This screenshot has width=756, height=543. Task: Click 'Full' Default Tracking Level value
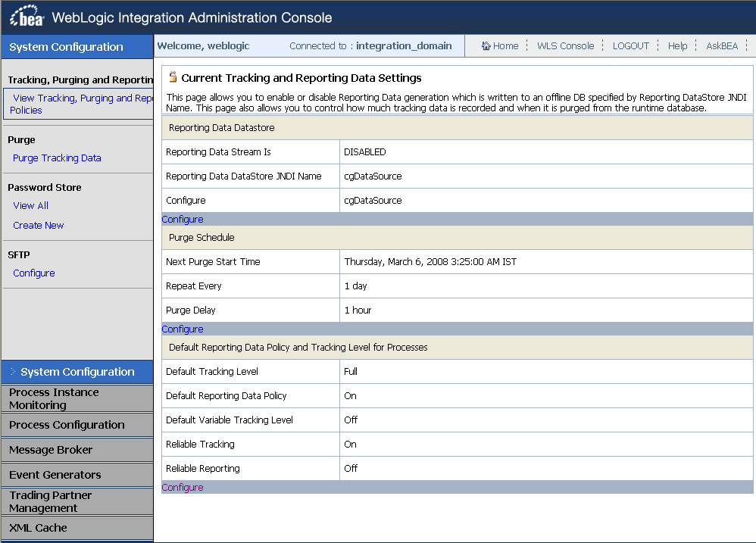click(x=351, y=372)
